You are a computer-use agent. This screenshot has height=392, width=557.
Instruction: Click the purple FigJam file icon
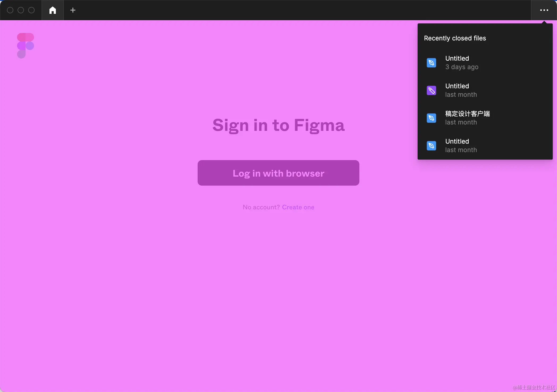click(431, 90)
